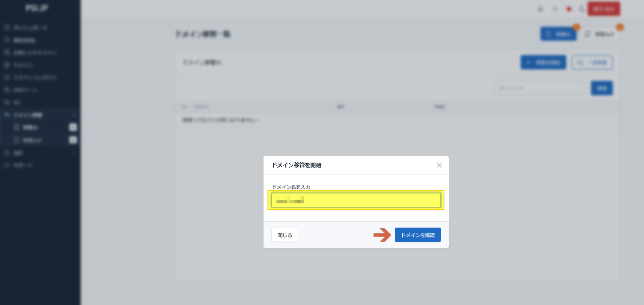Switch to the 移管Out header tab with badge
The image size is (644, 305).
pos(600,34)
